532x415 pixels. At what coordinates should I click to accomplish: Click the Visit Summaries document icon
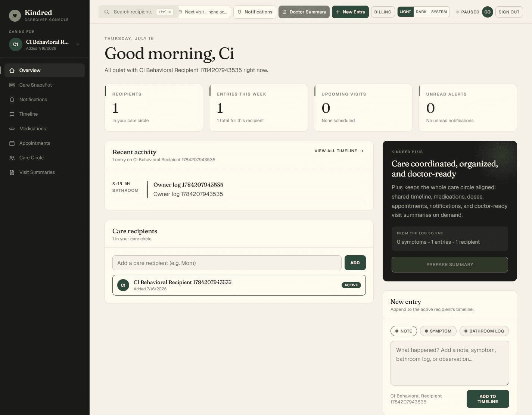12,172
